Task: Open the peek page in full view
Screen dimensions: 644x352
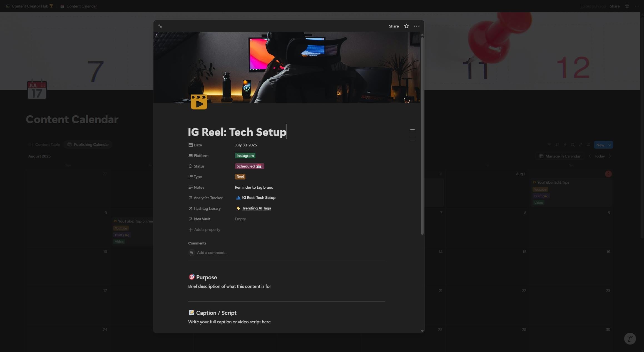Action: 160,26
